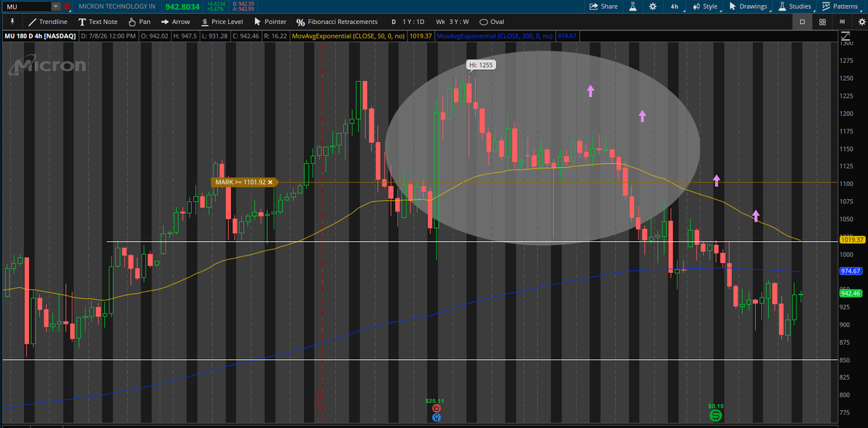Select the Price Level tool
Screen dimensions: 868x428
[222, 22]
